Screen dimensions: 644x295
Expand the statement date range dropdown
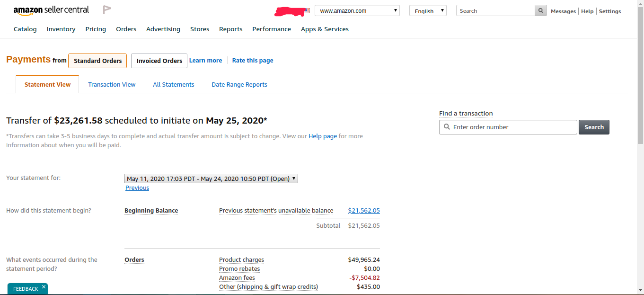pos(211,179)
